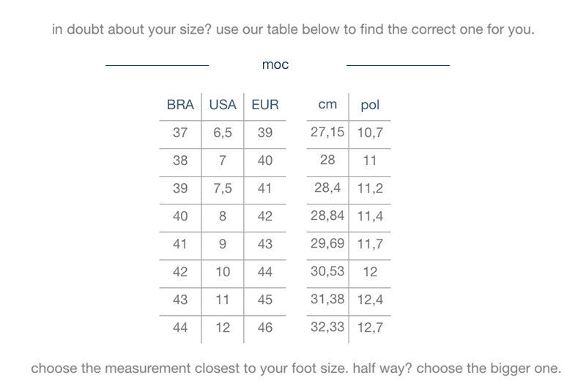This screenshot has height=392, width=586.
Task: Click the "moc" table title
Action: coord(275,64)
